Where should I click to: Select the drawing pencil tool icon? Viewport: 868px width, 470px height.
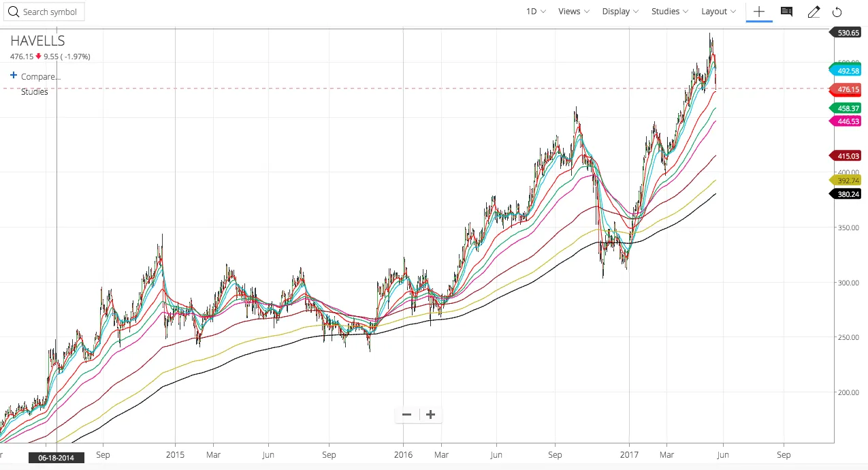[814, 12]
